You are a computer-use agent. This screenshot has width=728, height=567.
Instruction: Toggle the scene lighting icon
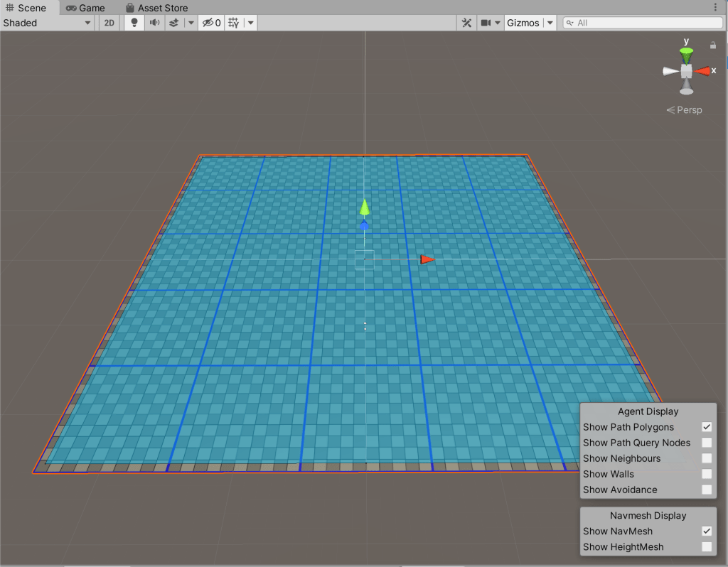tap(133, 22)
